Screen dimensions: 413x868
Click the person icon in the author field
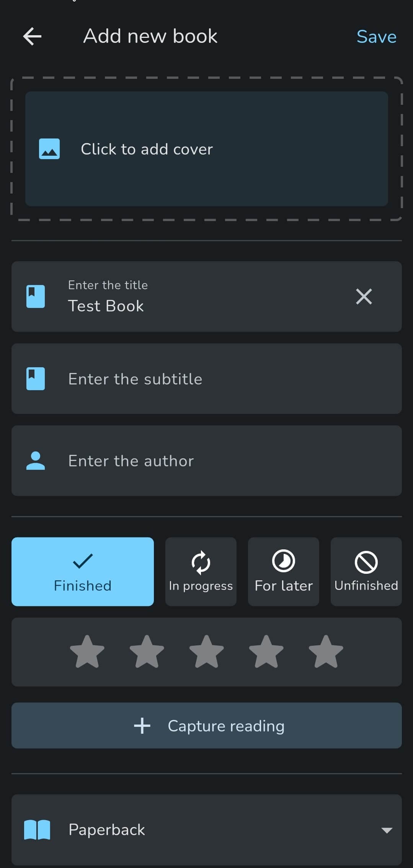(x=36, y=461)
